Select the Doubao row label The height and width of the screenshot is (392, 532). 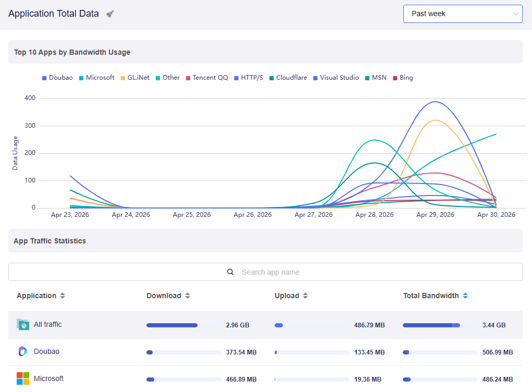(46, 351)
